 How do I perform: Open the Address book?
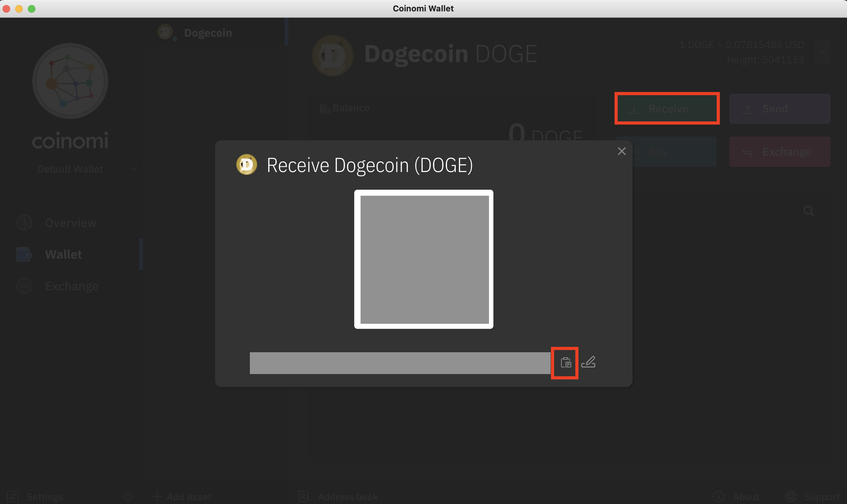tap(347, 496)
